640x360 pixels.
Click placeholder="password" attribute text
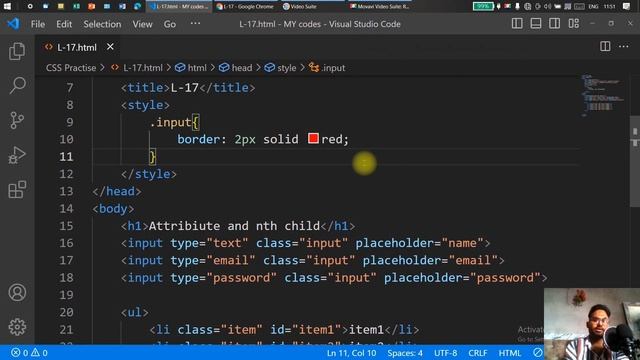click(x=462, y=278)
